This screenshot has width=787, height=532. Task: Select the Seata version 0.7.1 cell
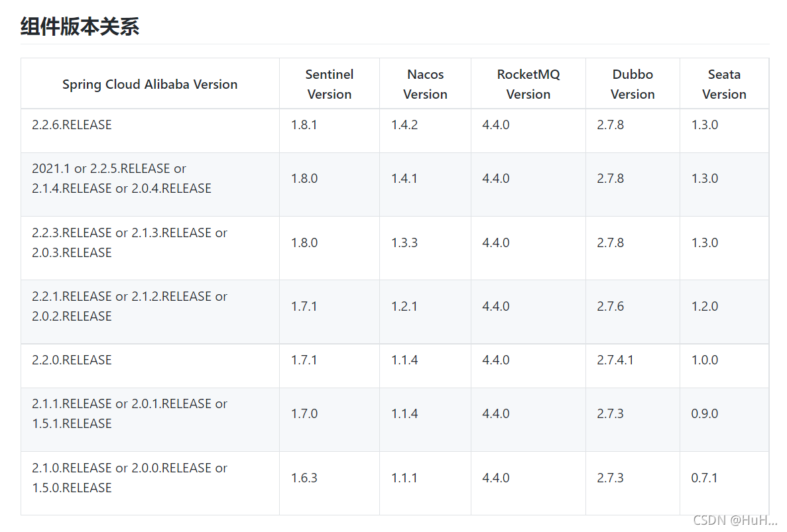[704, 477]
